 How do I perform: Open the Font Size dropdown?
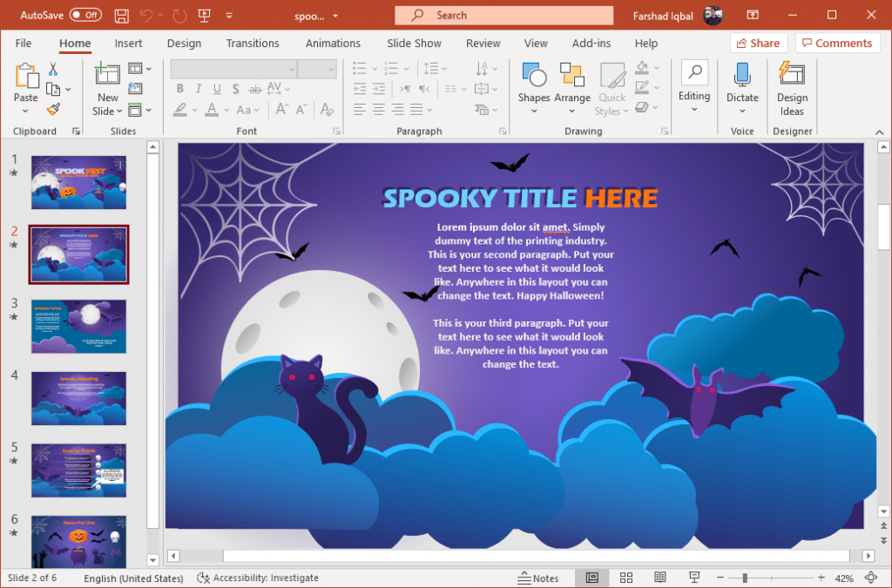331,69
